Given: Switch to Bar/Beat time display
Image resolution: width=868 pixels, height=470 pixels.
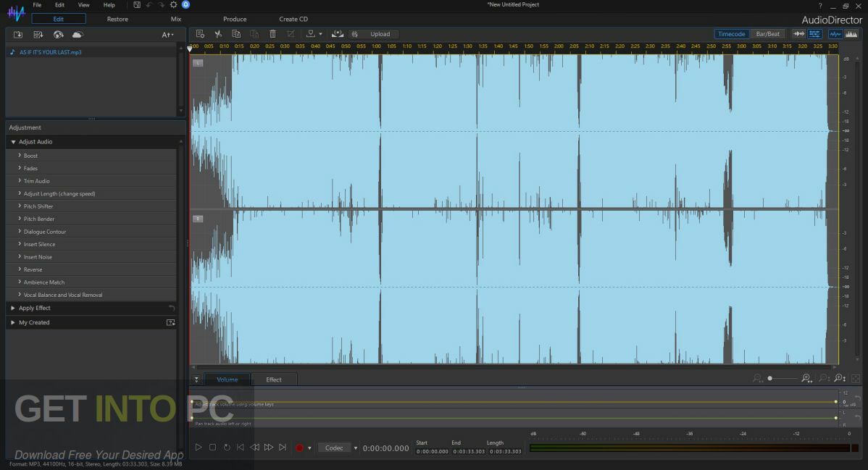Looking at the screenshot, I should (x=767, y=34).
